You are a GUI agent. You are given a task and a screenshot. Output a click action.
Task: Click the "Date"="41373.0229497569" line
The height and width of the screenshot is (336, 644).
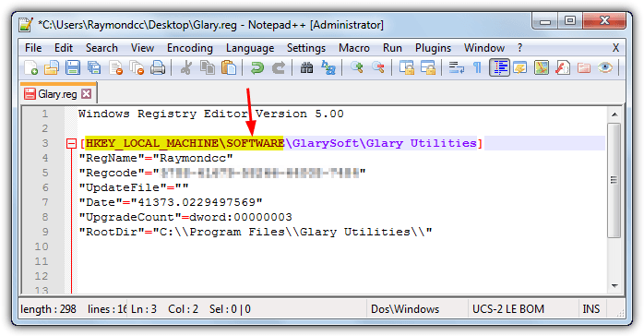(x=171, y=202)
